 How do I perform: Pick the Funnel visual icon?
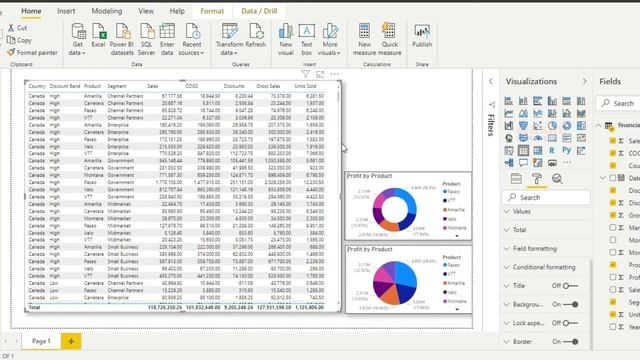[x=523, y=126]
